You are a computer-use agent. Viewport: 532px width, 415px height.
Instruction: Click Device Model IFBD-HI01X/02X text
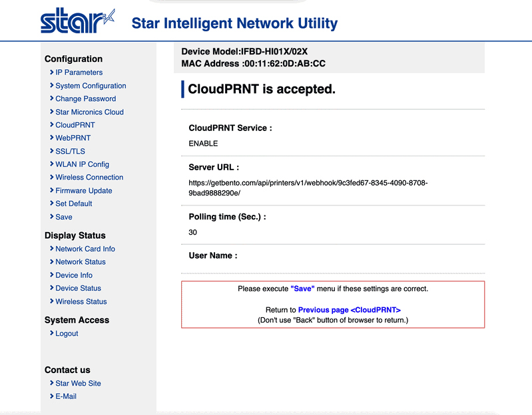pos(244,51)
